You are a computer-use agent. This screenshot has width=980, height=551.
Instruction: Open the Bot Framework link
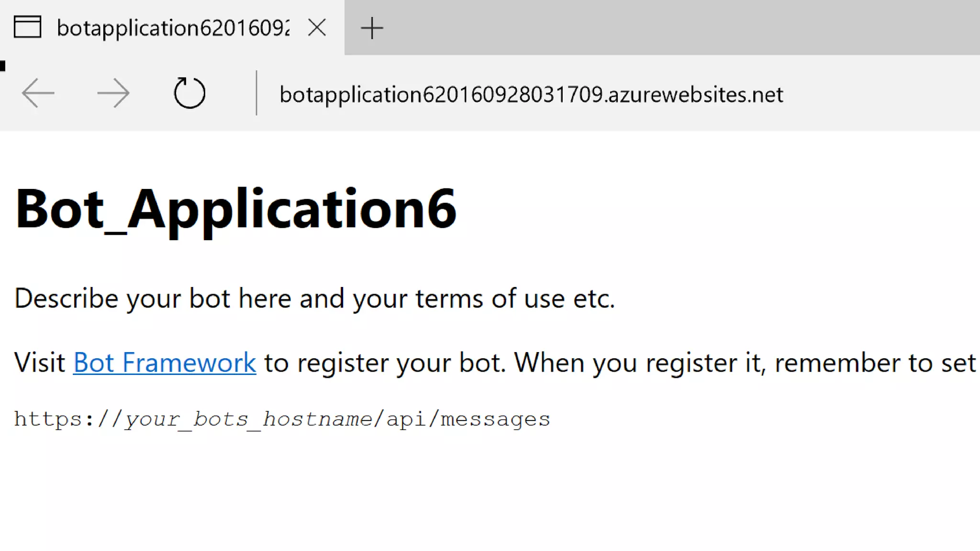tap(165, 362)
